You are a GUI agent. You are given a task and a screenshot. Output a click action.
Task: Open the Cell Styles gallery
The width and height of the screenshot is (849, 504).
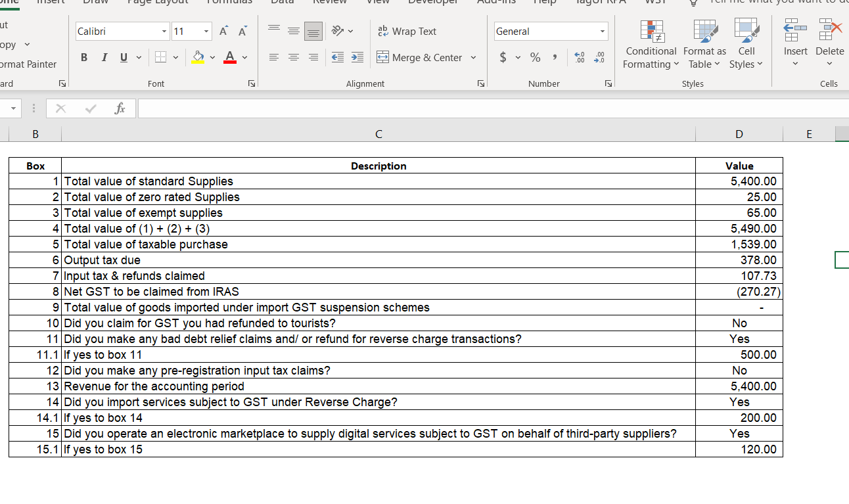[746, 44]
